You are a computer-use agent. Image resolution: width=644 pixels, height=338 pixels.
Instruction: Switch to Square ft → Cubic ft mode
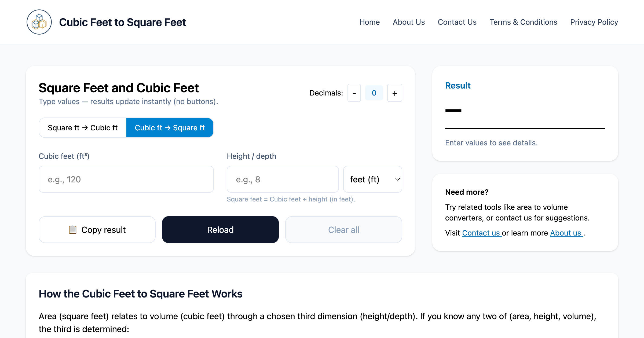pyautogui.click(x=83, y=128)
